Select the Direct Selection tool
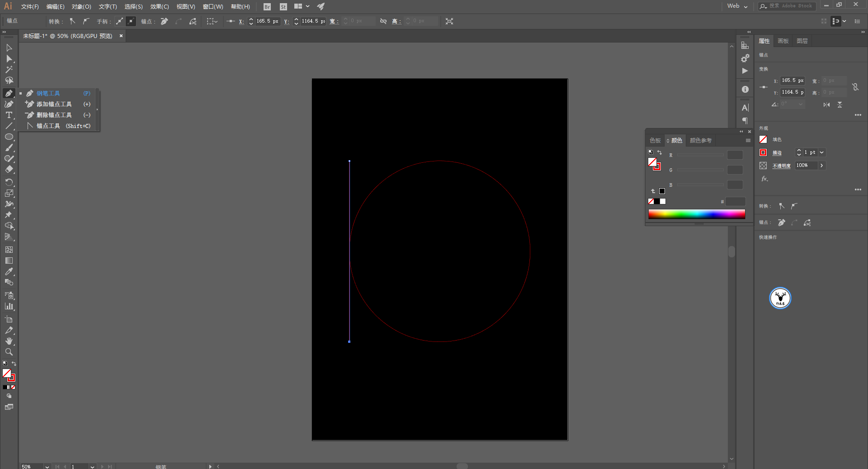 point(9,59)
